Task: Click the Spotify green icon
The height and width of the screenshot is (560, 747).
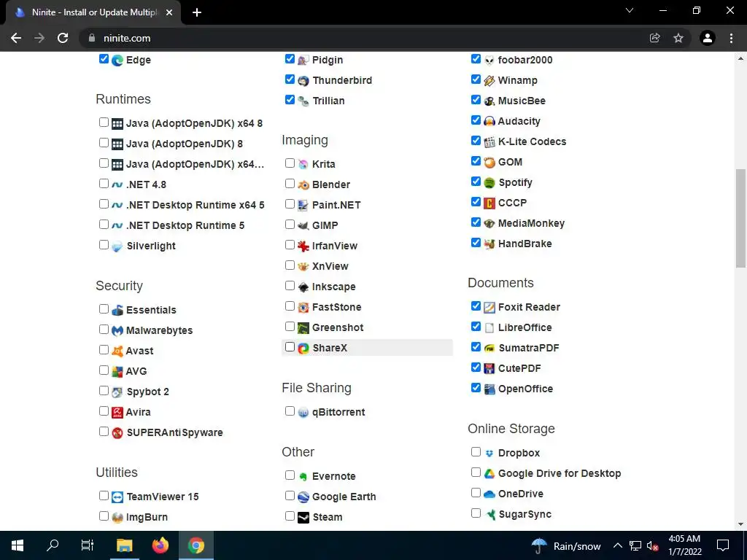Action: pos(489,183)
